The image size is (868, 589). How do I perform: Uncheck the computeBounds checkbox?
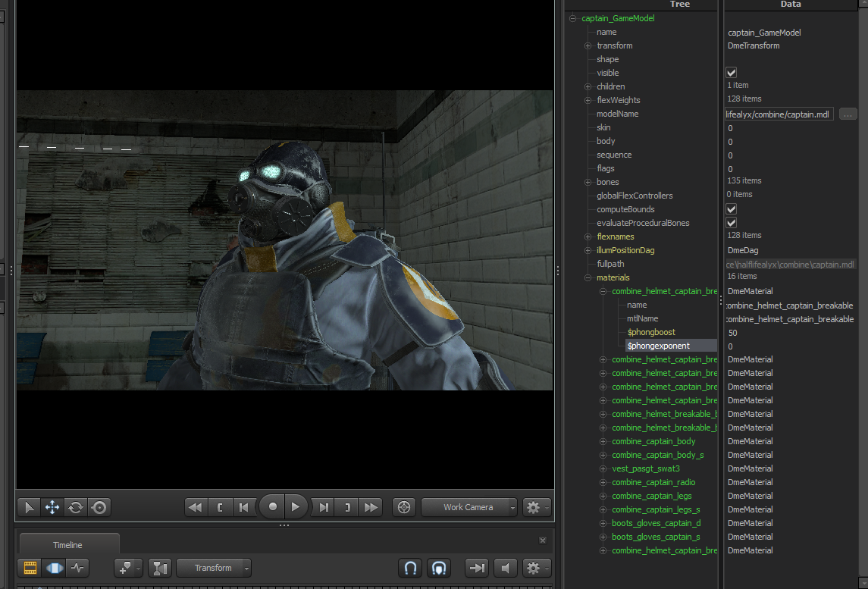732,209
